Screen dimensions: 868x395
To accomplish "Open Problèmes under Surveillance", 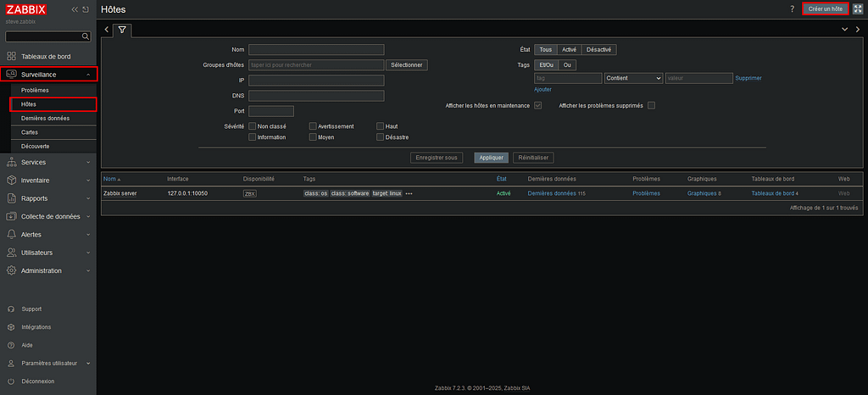I will pos(36,90).
